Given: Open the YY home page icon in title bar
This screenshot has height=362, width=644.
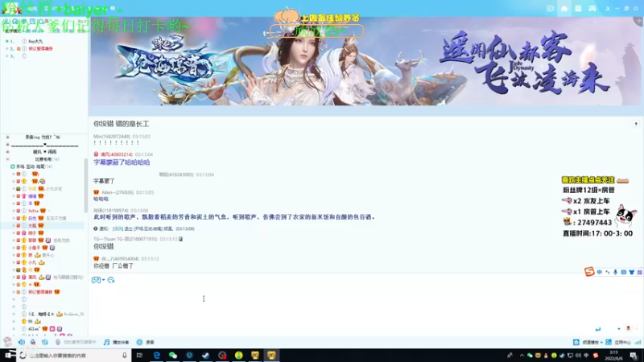Looking at the screenshot, I should (564, 9).
